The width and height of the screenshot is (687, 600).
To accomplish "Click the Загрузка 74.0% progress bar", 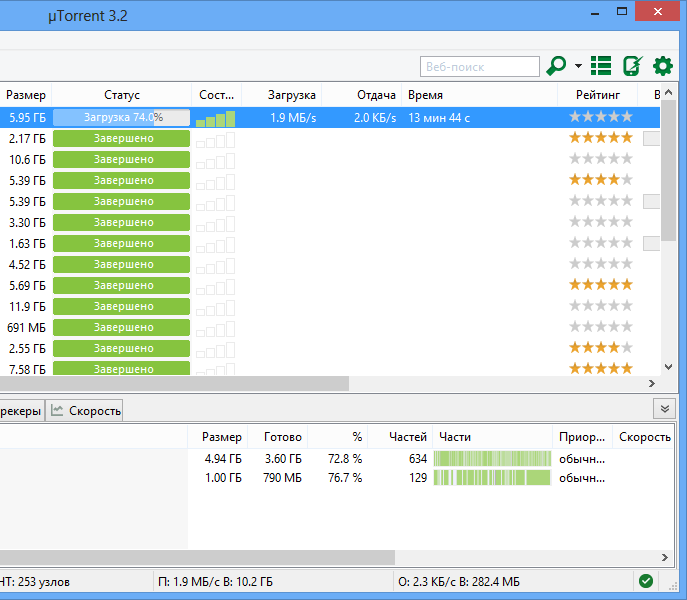I will [122, 118].
